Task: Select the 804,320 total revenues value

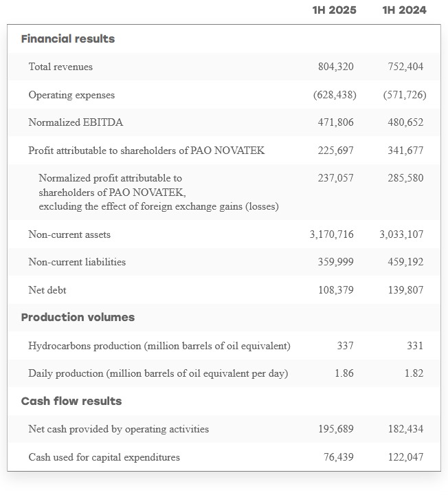Action: coord(336,67)
